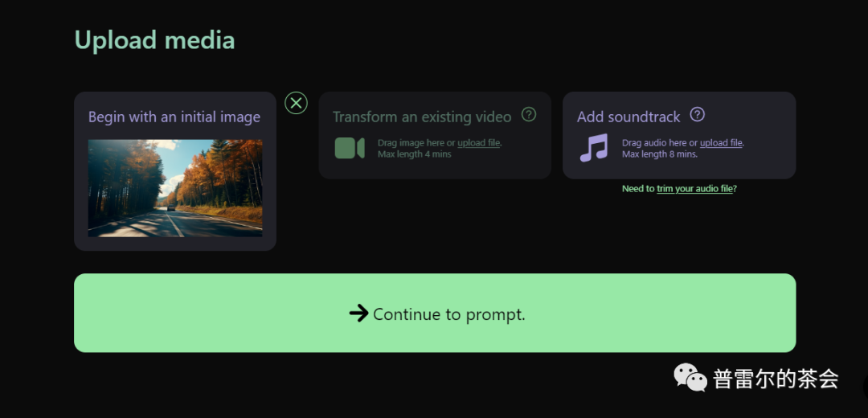Click the Begin with an initial image title
Viewport: 868px width, 418px height.
(174, 117)
